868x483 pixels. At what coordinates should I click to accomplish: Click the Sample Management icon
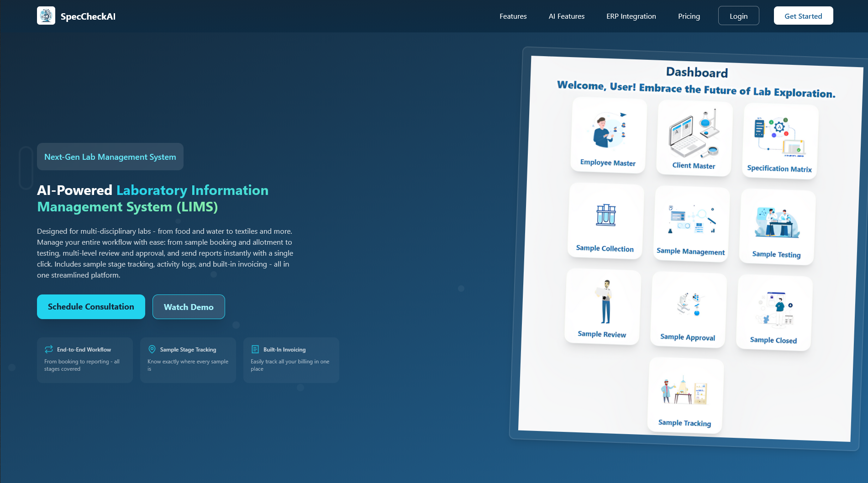click(x=692, y=220)
